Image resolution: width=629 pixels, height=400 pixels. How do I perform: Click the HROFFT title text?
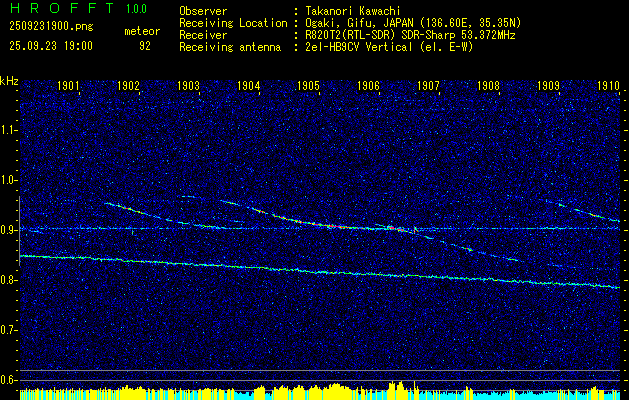tap(62, 8)
